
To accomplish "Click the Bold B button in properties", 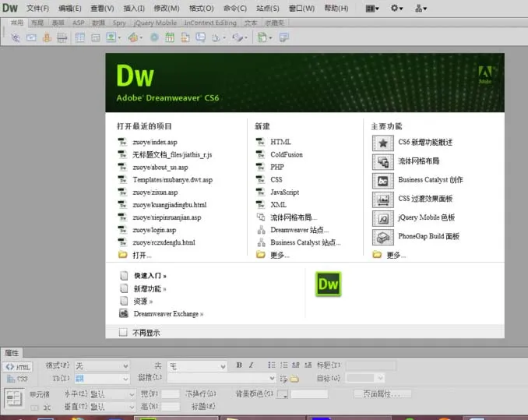I will click(239, 365).
